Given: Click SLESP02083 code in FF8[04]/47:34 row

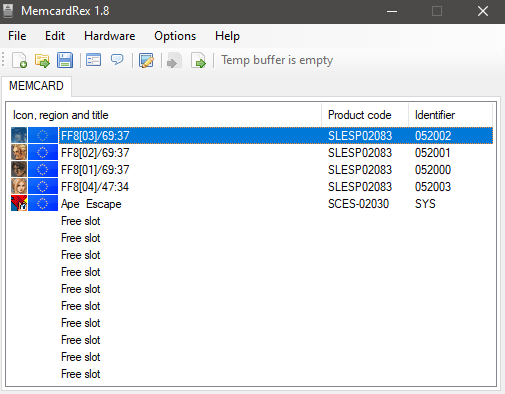Looking at the screenshot, I should pos(360,187).
